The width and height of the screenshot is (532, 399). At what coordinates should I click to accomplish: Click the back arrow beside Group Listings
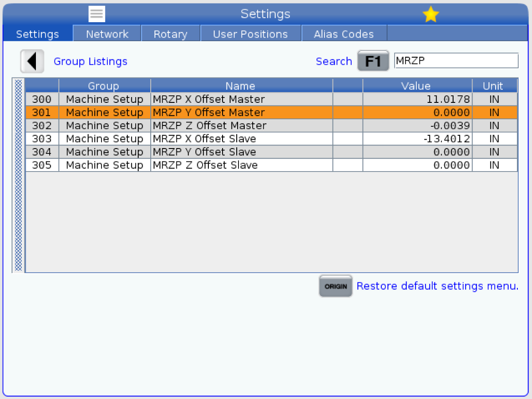32,61
